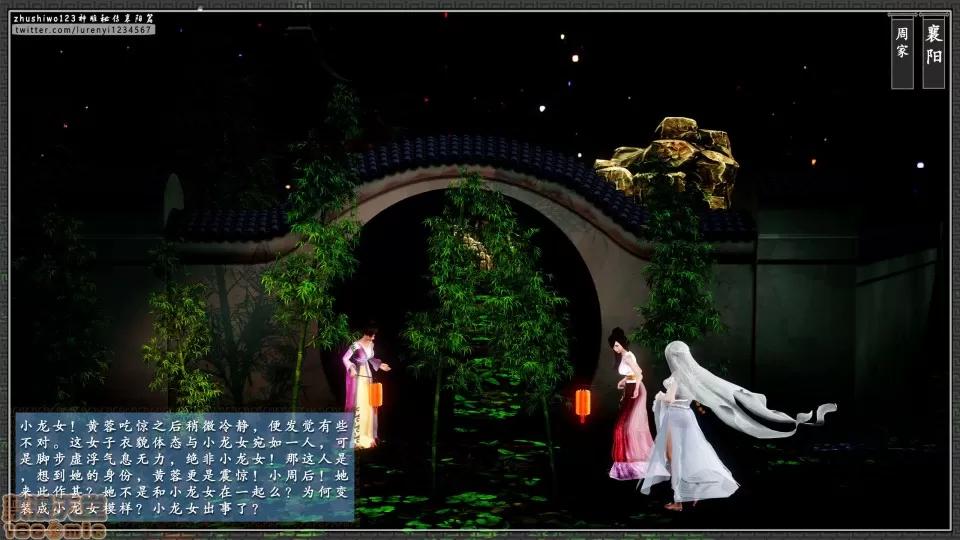Click the orange lantern beside red-skirted woman
960x540 pixels.
click(x=583, y=403)
